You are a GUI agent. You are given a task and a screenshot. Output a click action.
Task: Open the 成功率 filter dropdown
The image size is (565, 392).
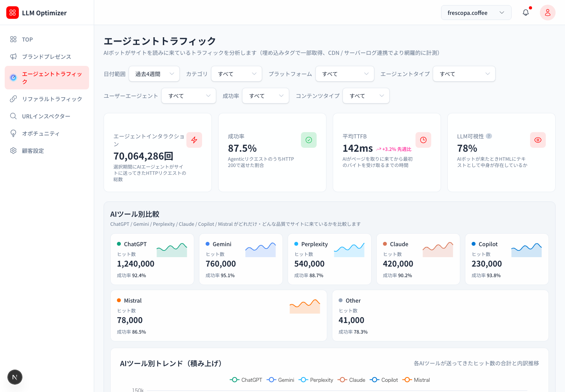point(266,96)
